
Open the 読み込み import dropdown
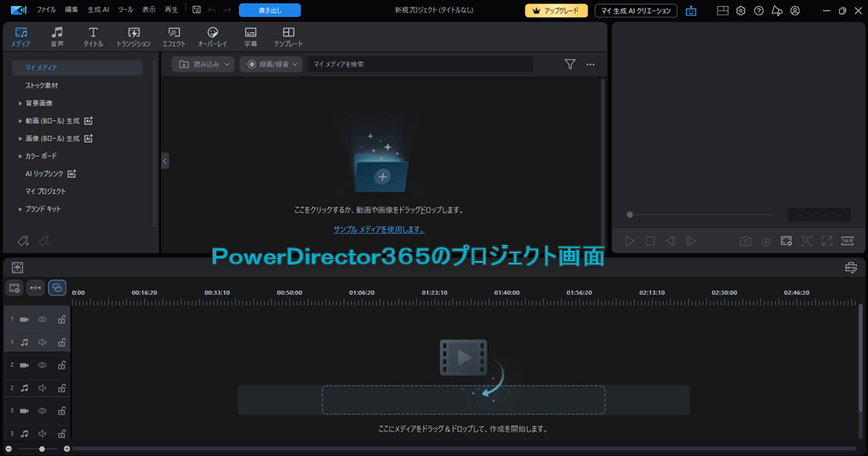point(203,64)
